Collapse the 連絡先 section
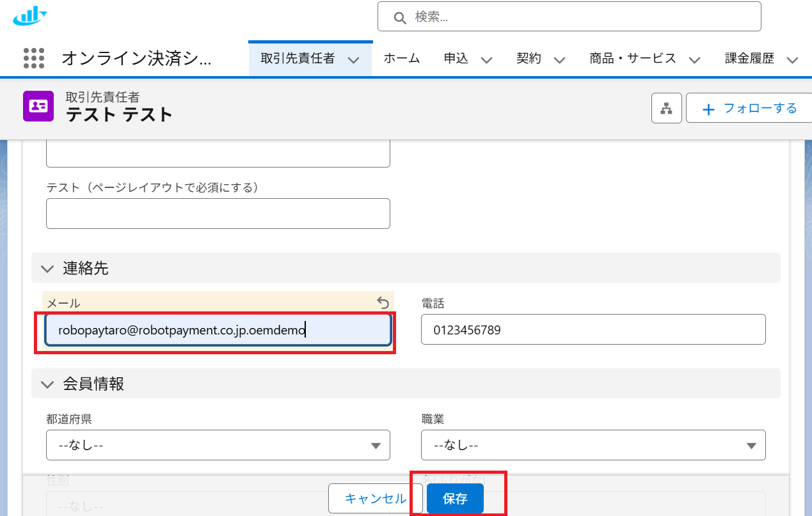 click(x=47, y=269)
